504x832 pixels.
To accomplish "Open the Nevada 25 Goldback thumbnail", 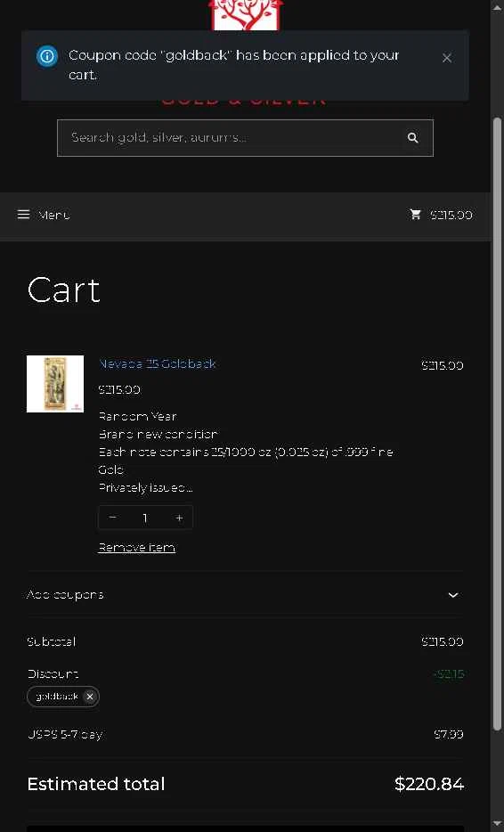I will coord(55,384).
